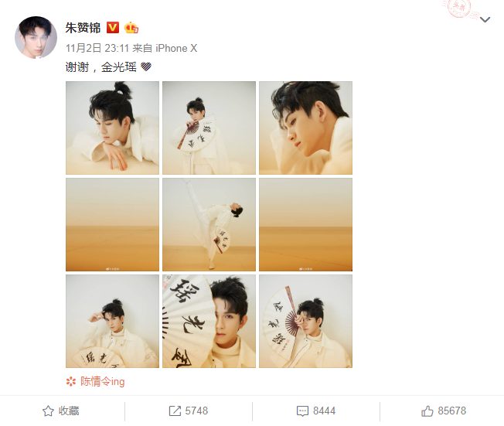Viewport: 504px width, 426px height.
Task: Click the verified V badge icon
Action: click(113, 28)
